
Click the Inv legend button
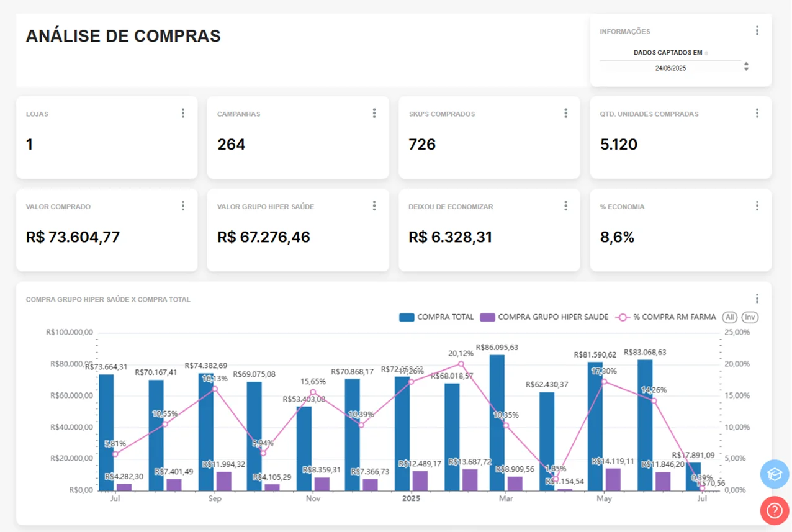coord(750,317)
